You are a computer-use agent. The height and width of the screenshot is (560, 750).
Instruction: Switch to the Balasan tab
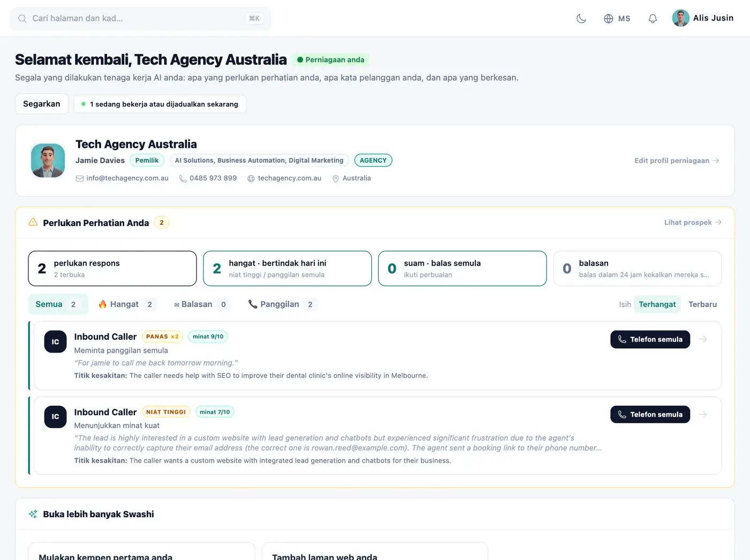click(202, 304)
